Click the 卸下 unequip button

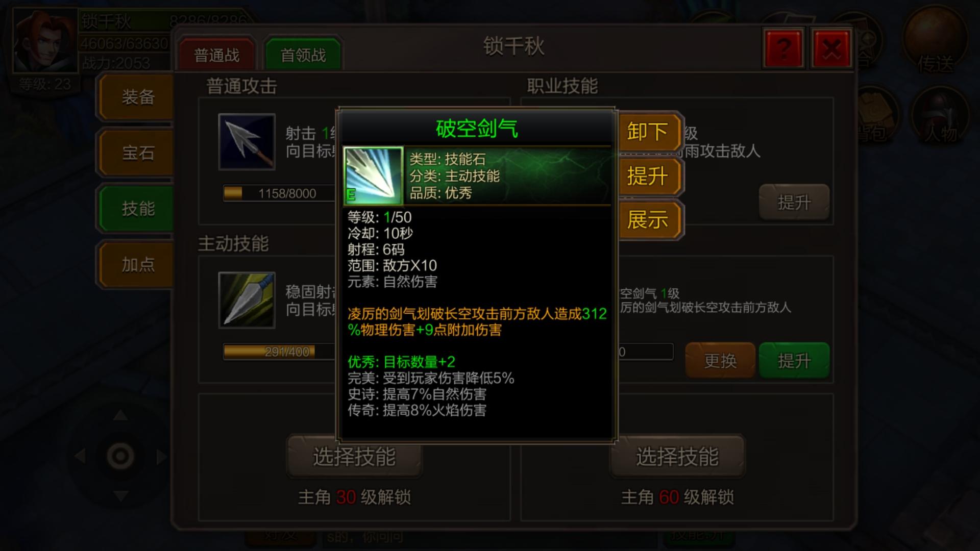click(648, 132)
